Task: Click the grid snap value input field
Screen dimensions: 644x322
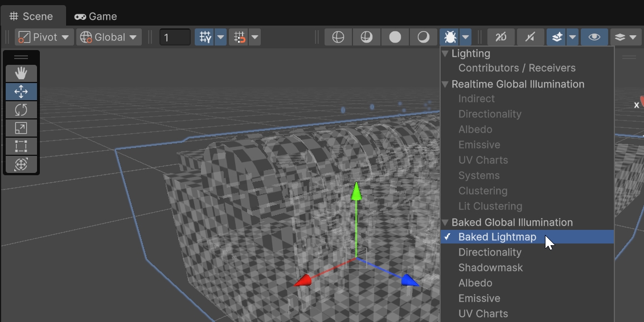Action: (175, 38)
